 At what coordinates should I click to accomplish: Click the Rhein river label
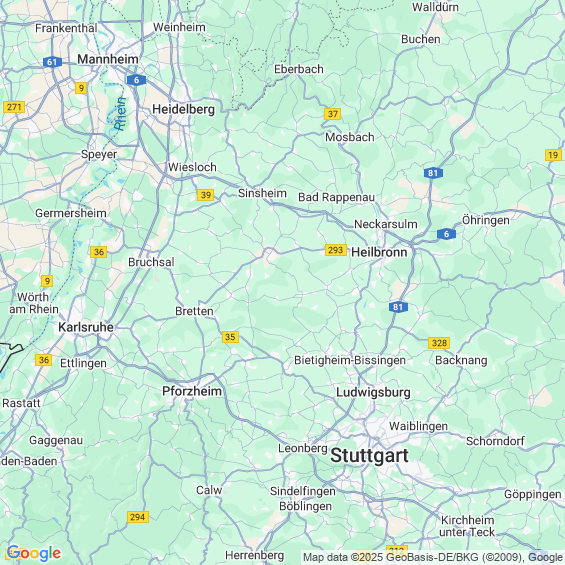pyautogui.click(x=120, y=114)
